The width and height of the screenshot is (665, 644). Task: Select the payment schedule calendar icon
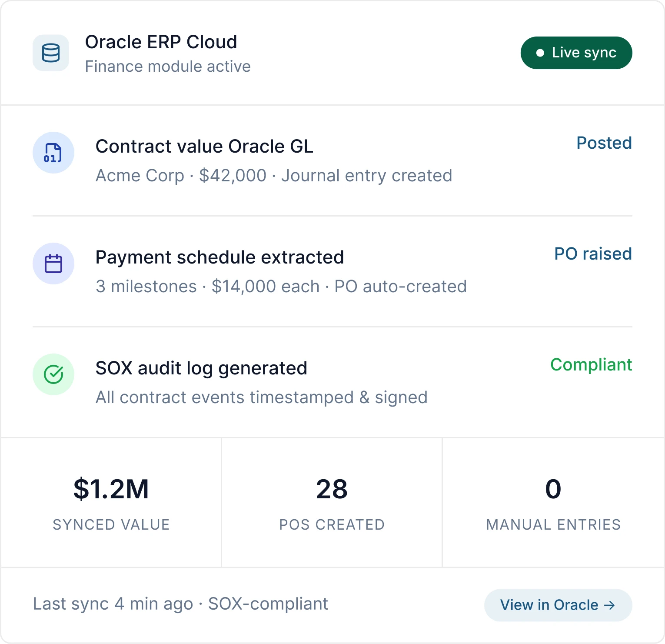click(53, 264)
